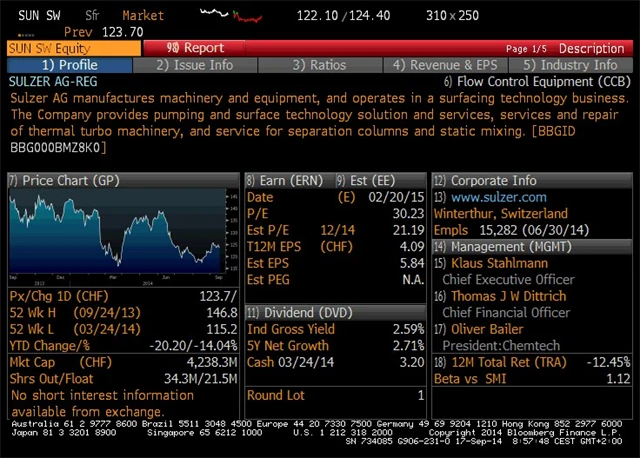
Task: Click the 310 x 250 size quote
Action: click(452, 16)
